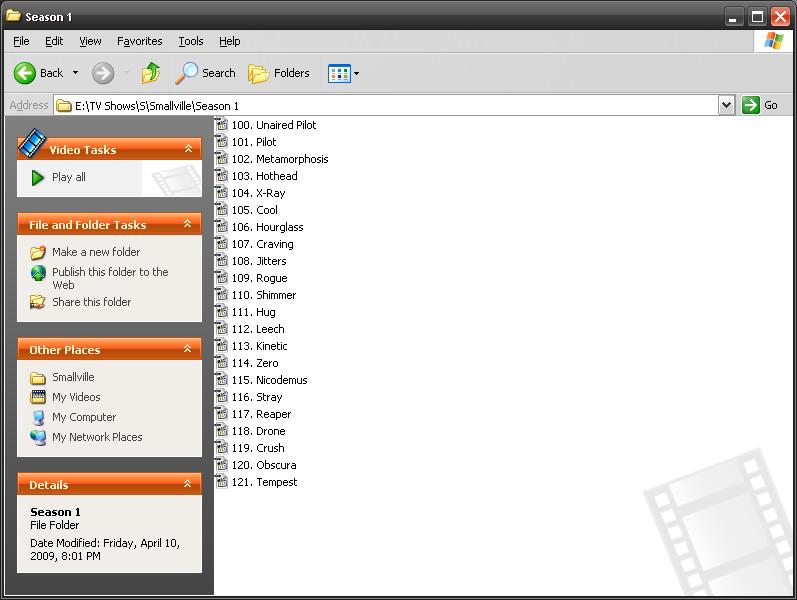
Task: Click the Publish to Web globe icon
Action: [38, 273]
